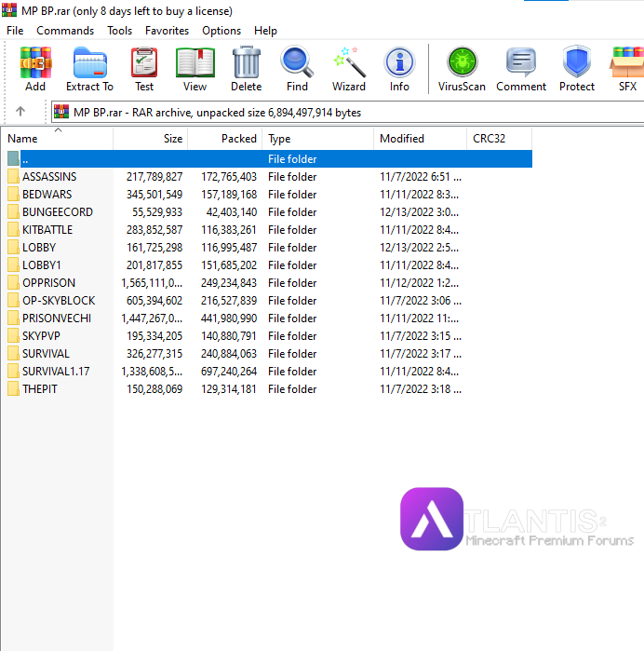Click size value 605,394,602

click(154, 301)
